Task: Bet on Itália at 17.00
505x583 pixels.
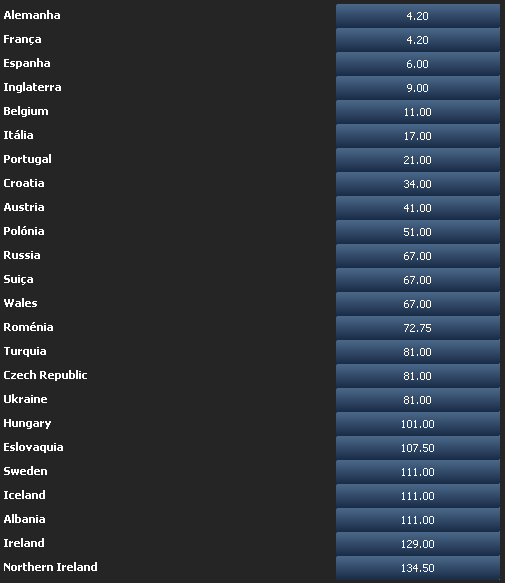Action: pyautogui.click(x=418, y=136)
